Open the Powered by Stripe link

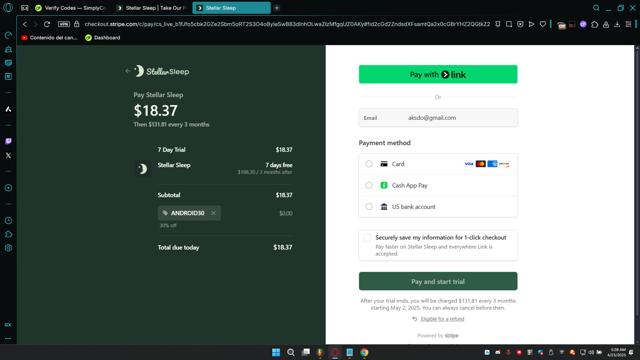click(438, 336)
